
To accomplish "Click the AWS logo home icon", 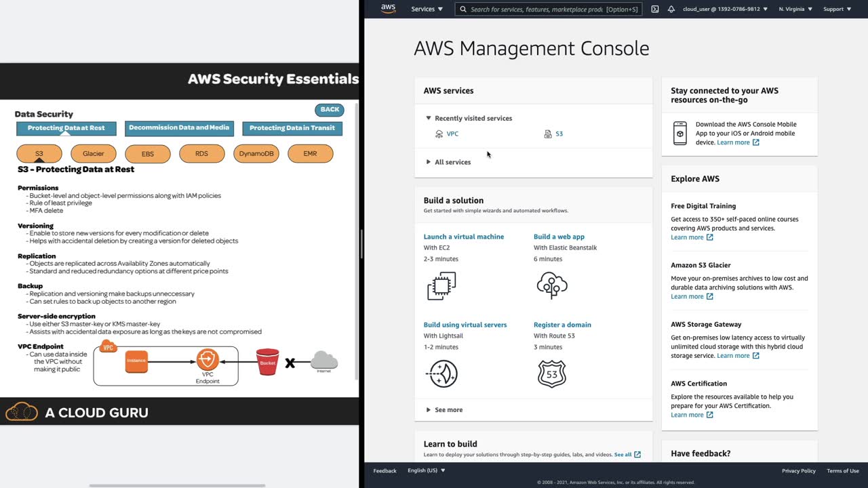I will [388, 9].
